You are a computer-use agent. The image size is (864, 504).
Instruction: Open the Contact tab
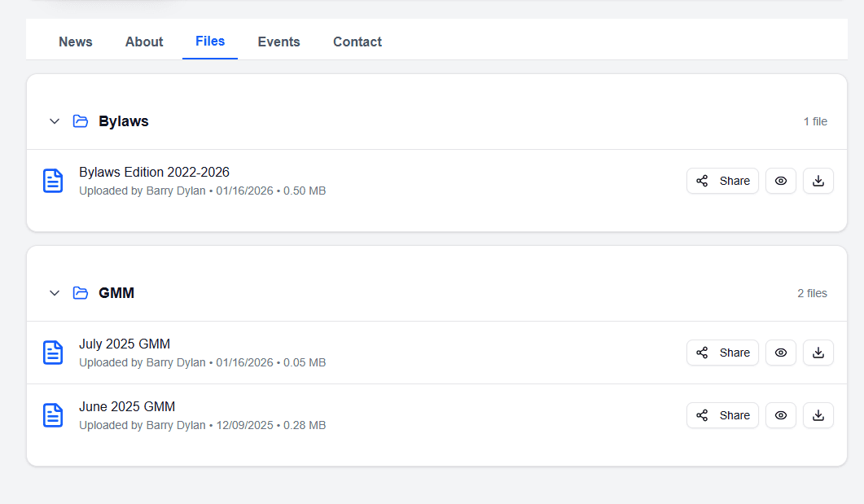click(x=357, y=42)
